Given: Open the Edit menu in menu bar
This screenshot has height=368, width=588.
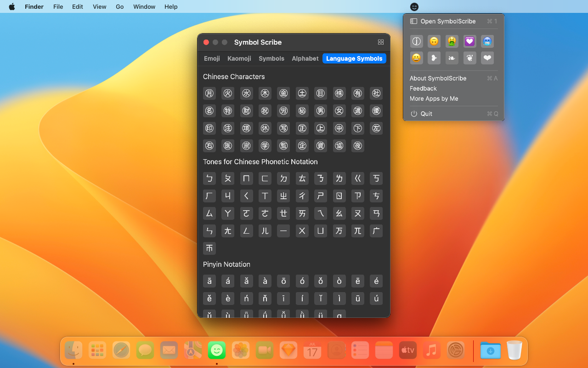Looking at the screenshot, I should [x=78, y=6].
